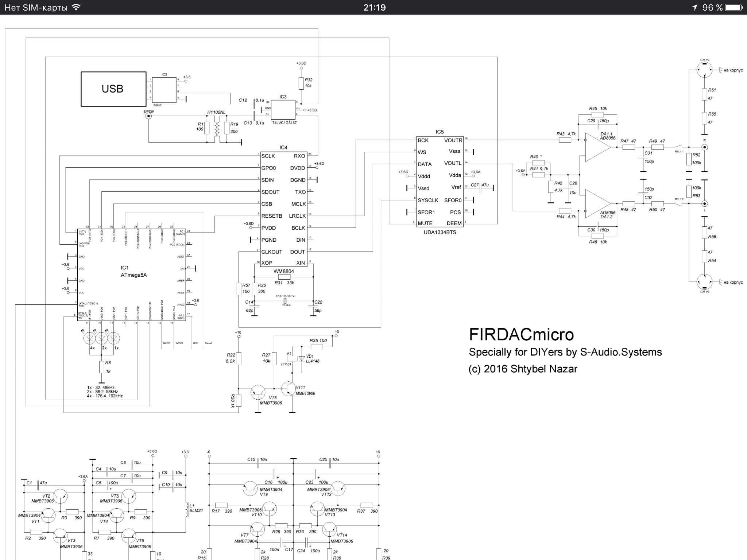
Task: Tap the 12 MHz crystal symbol
Action: click(x=286, y=301)
